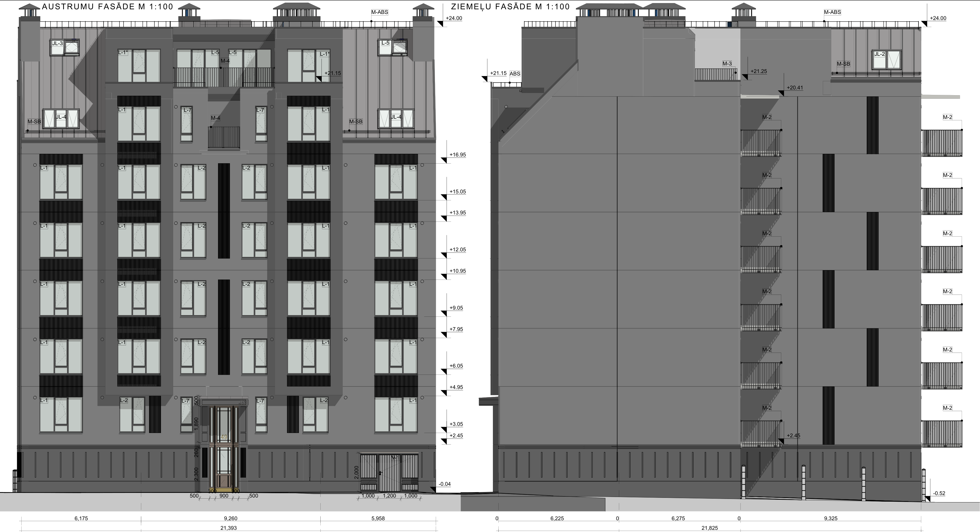Select the M-3 railing label
This screenshot has height=532, width=980.
click(x=727, y=63)
